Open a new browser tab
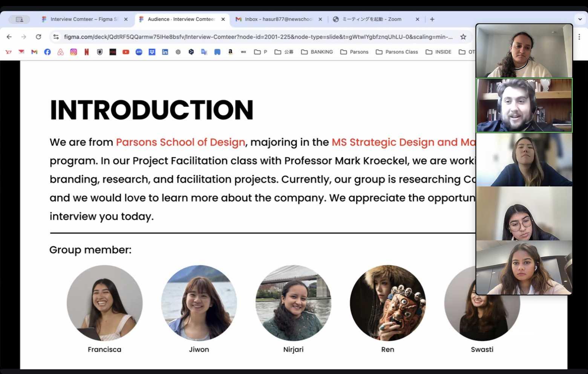 click(432, 19)
